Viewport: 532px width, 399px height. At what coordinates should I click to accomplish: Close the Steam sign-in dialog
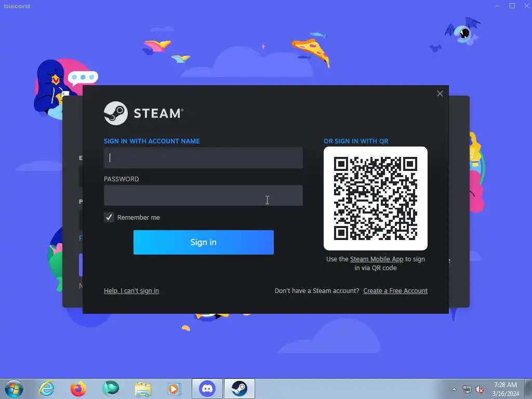[x=440, y=94]
